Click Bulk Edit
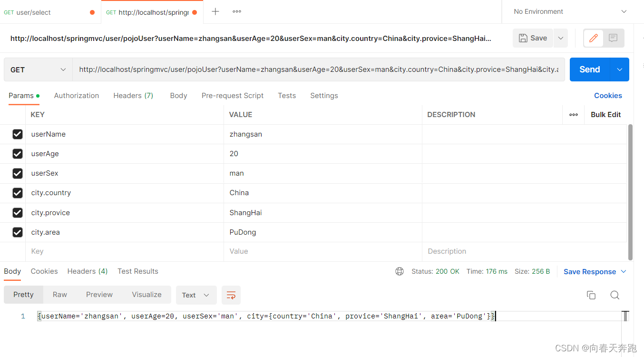Viewport: 644px width, 357px height. tap(605, 115)
